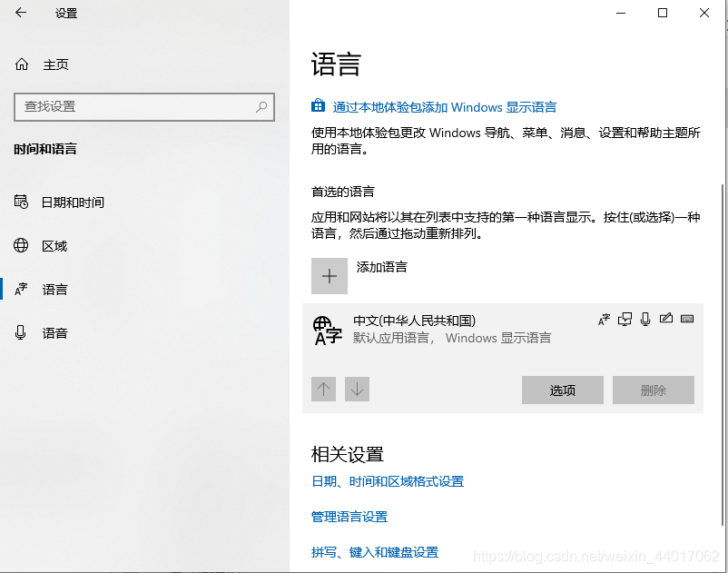This screenshot has width=728, height=573.
Task: Click the 默认应用语言, Windows 显示语言 subtitle
Action: tap(452, 338)
